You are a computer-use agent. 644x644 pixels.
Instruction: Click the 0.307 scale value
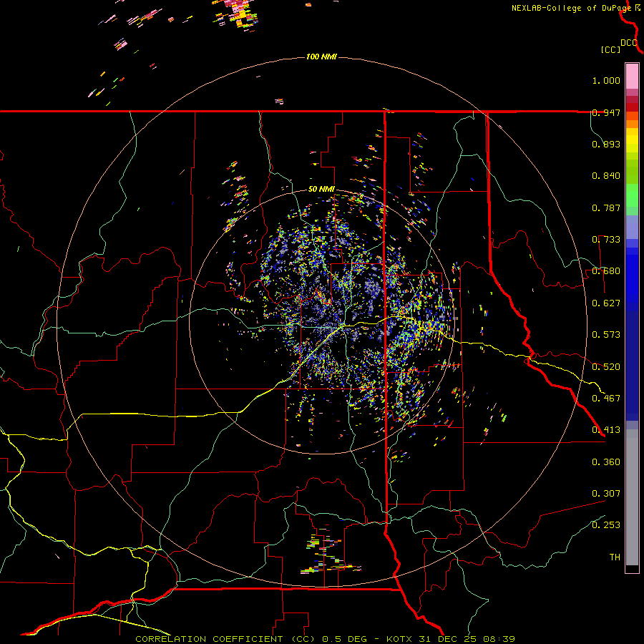(x=606, y=494)
